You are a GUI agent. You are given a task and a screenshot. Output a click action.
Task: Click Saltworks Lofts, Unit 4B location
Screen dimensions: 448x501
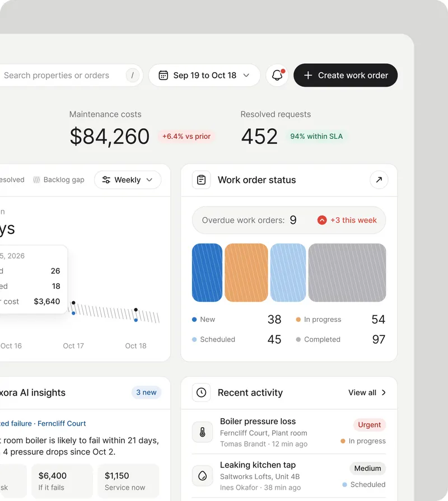click(260, 476)
